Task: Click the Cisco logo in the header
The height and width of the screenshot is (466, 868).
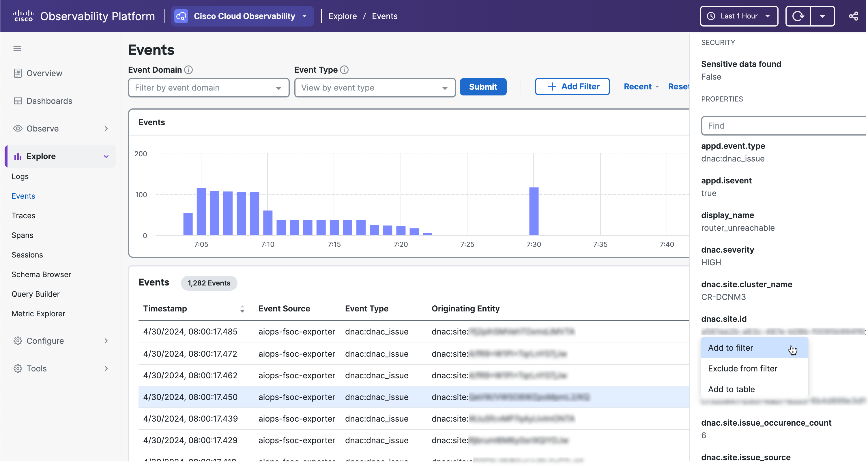Action: point(23,16)
